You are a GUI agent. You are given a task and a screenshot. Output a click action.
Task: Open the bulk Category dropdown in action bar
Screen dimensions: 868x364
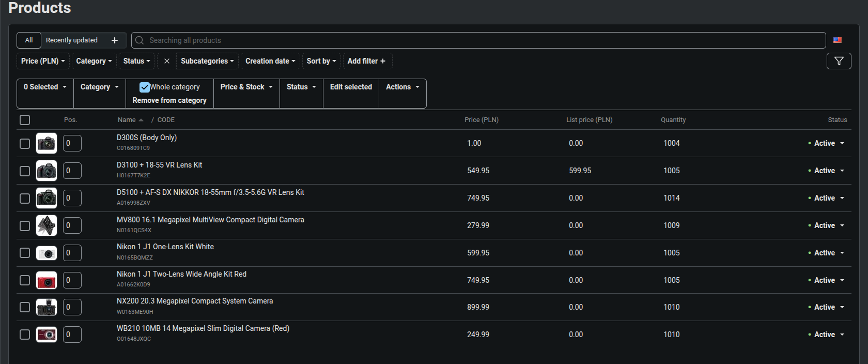click(x=100, y=87)
